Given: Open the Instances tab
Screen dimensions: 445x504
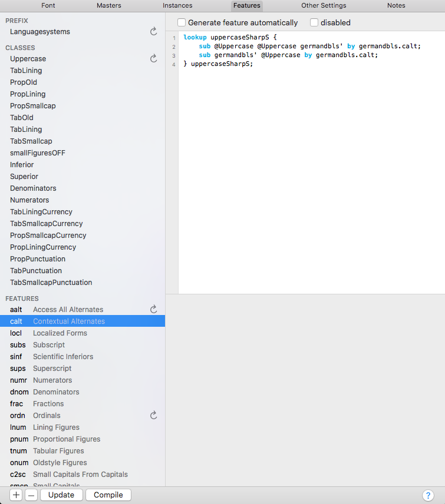Looking at the screenshot, I should tap(177, 5).
